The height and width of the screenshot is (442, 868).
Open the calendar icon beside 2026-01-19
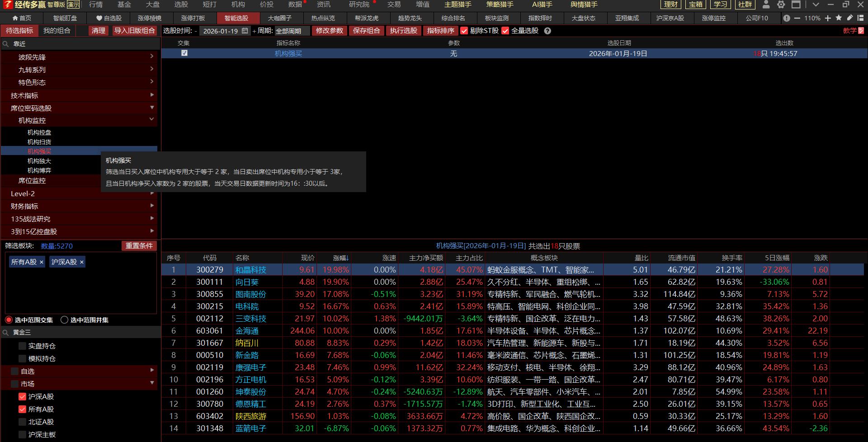[x=245, y=31]
